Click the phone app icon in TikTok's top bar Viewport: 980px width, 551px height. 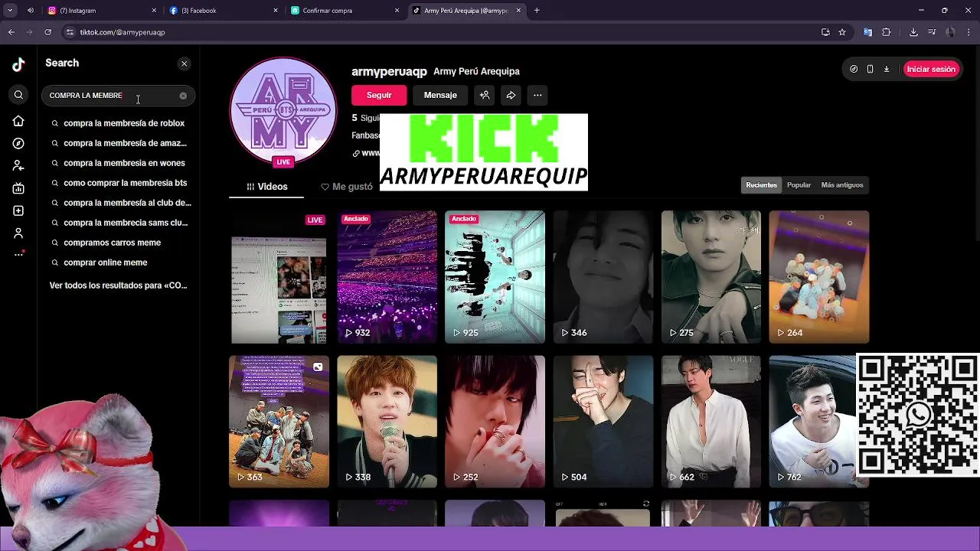tap(870, 69)
